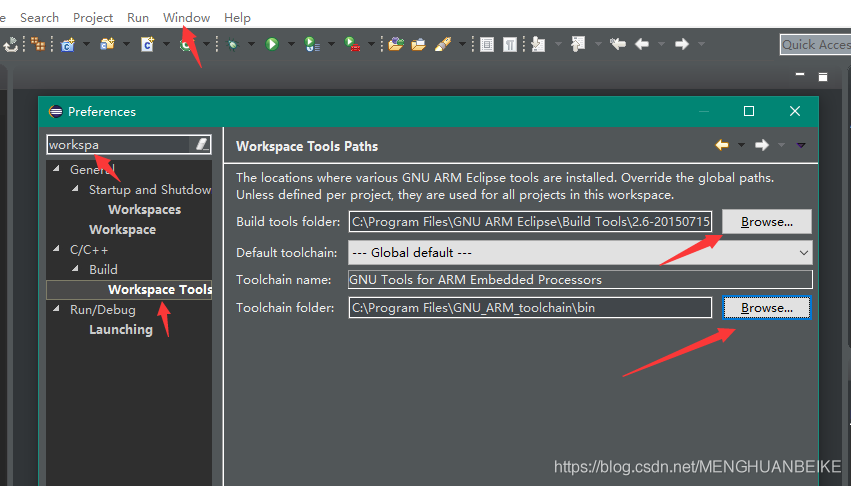851x486 pixels.
Task: Click the Forward arrow in Preferences header
Action: coord(762,145)
